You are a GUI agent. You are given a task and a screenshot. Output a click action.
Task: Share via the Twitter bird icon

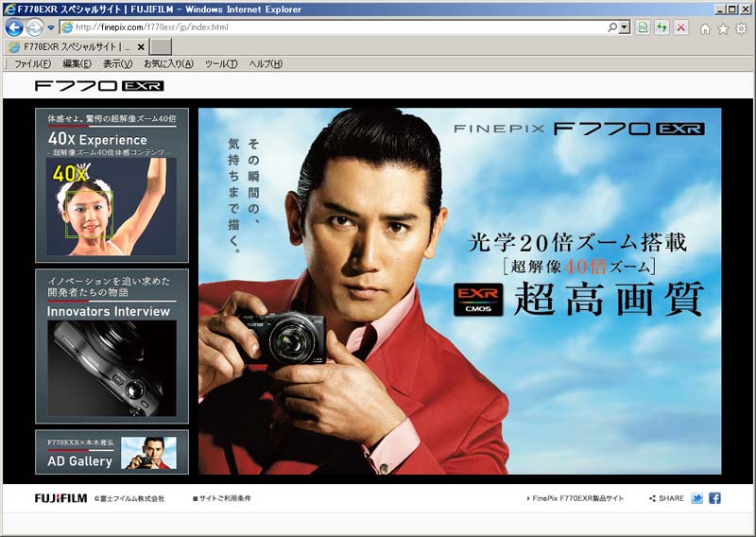tap(696, 498)
